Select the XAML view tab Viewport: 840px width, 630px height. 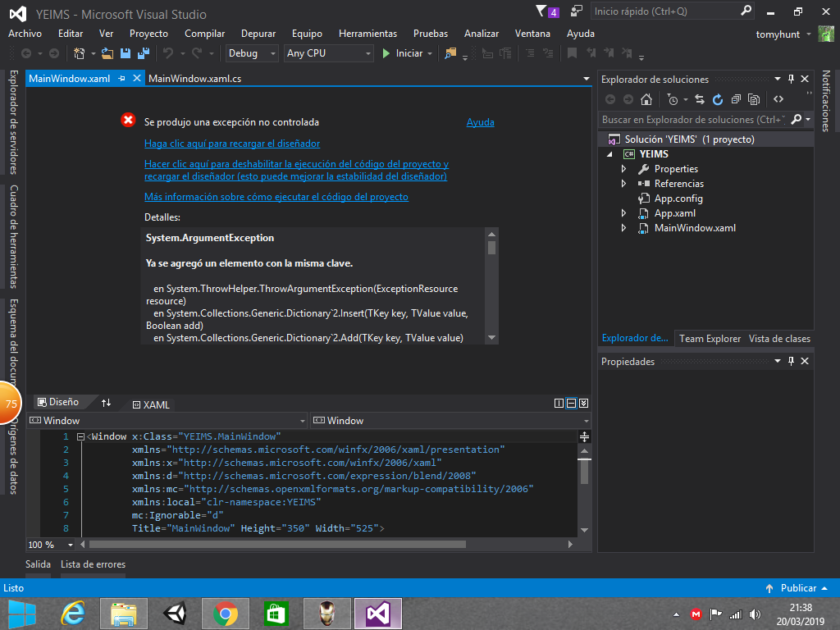click(151, 404)
